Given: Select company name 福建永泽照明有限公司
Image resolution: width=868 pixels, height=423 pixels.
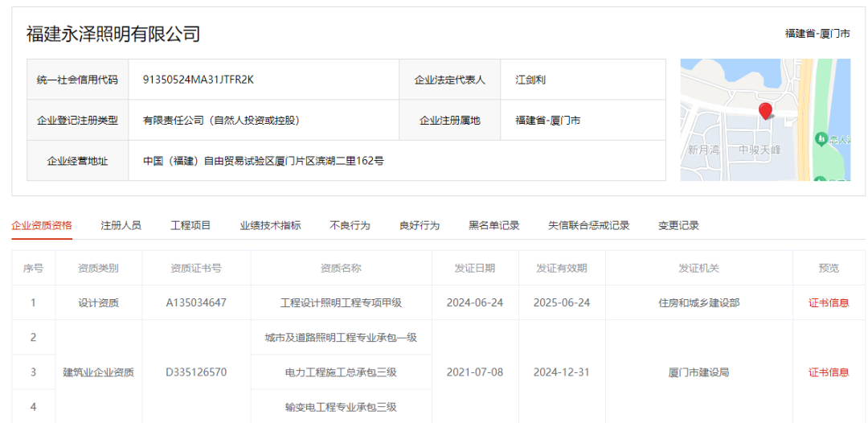Looking at the screenshot, I should coord(113,34).
